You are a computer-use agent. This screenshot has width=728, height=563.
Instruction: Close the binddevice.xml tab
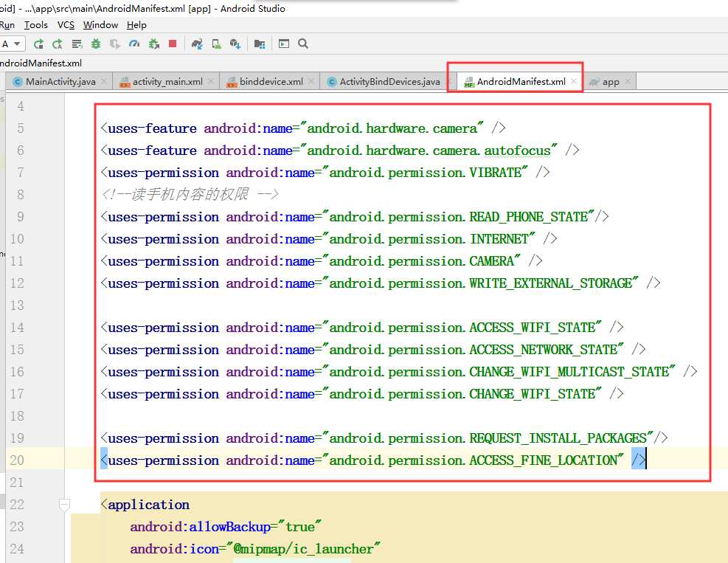click(x=311, y=81)
